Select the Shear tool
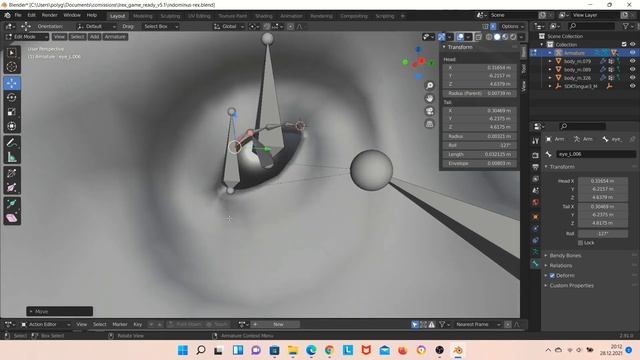Screen dimensions: 640x360 tap(11, 218)
